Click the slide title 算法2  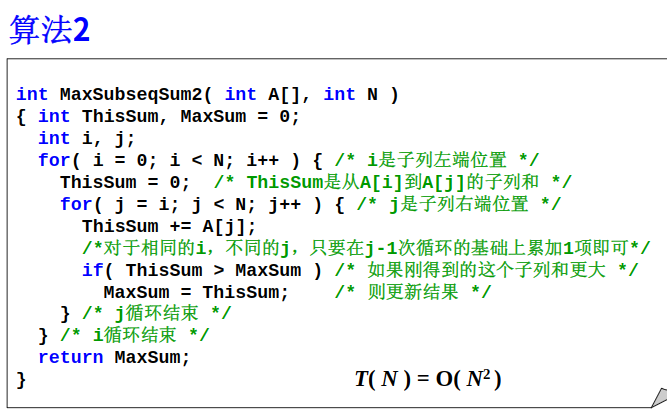point(49,30)
